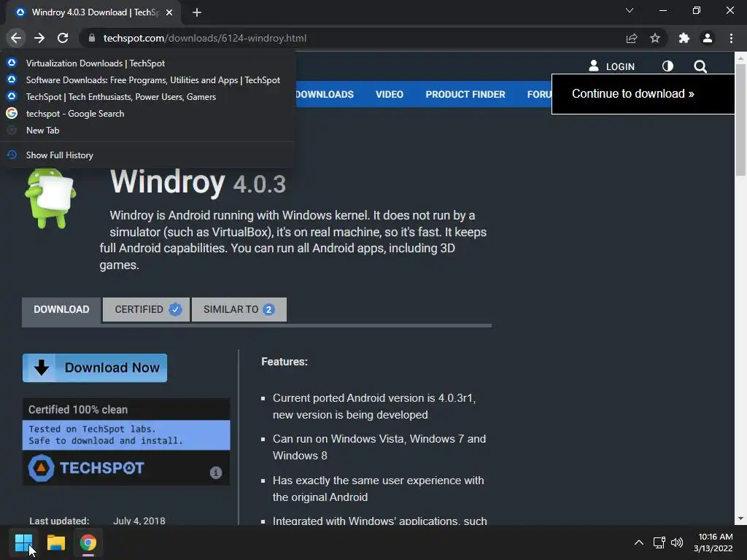Image resolution: width=747 pixels, height=560 pixels.
Task: Open the Chrome three-dot menu
Action: pos(731,38)
